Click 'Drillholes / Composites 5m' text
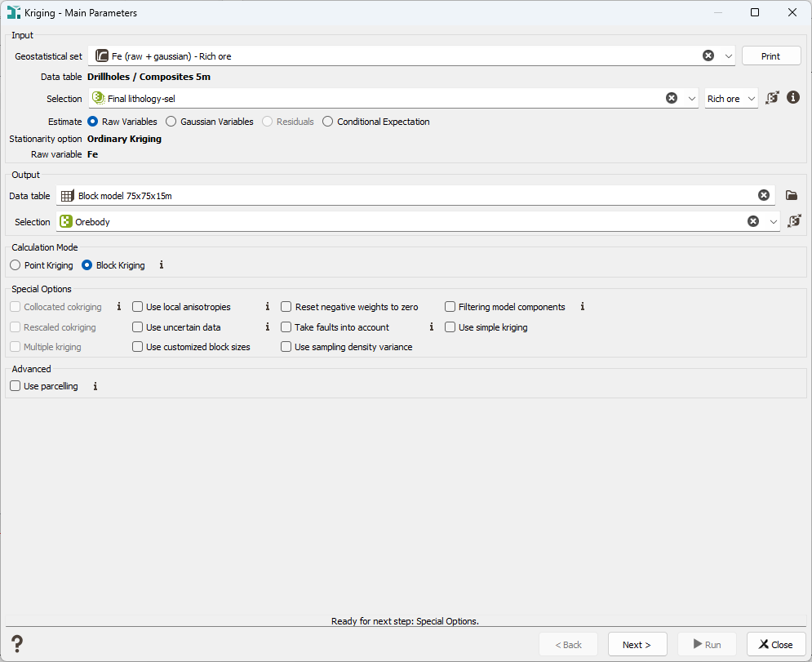The width and height of the screenshot is (812, 662). (x=149, y=77)
